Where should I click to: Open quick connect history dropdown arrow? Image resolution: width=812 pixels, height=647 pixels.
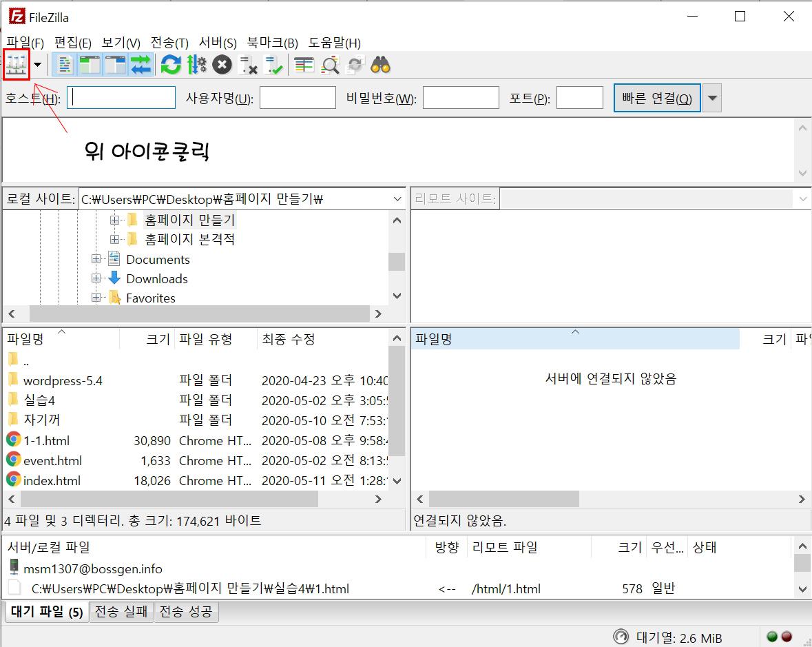713,98
